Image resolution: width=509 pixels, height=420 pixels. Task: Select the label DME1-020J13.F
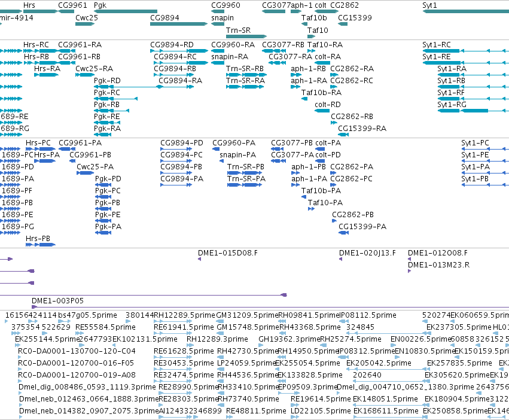click(x=367, y=252)
